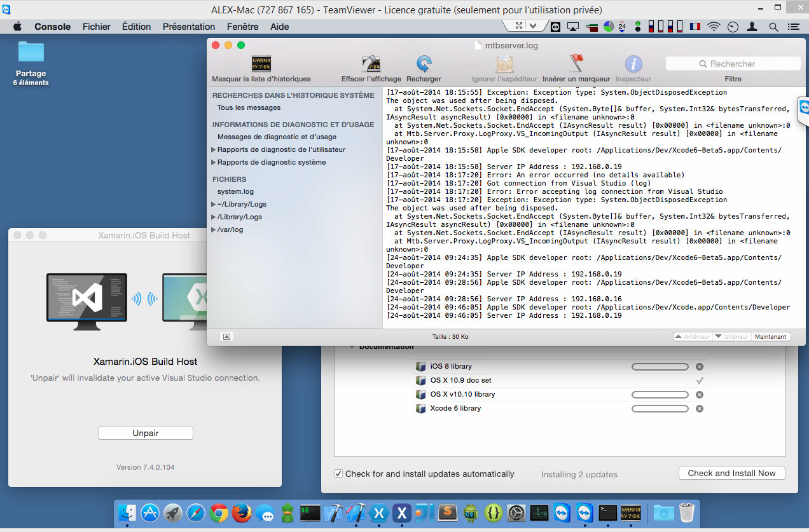
Task: Toggle Check for and install updates automatically
Action: pos(339,474)
